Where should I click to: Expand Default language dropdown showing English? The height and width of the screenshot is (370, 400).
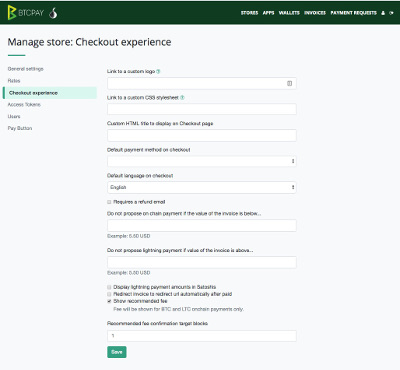(202, 187)
